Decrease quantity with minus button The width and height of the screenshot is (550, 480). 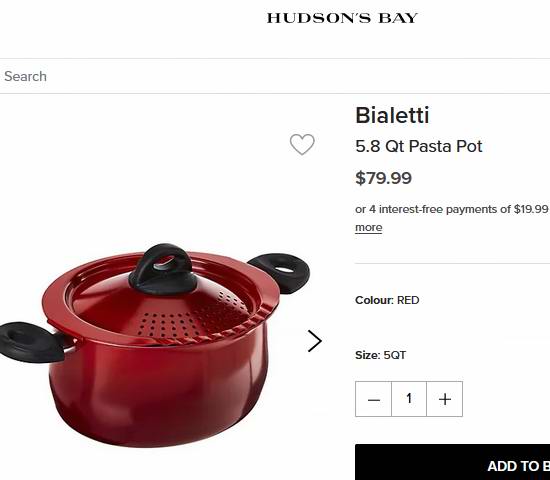(373, 399)
